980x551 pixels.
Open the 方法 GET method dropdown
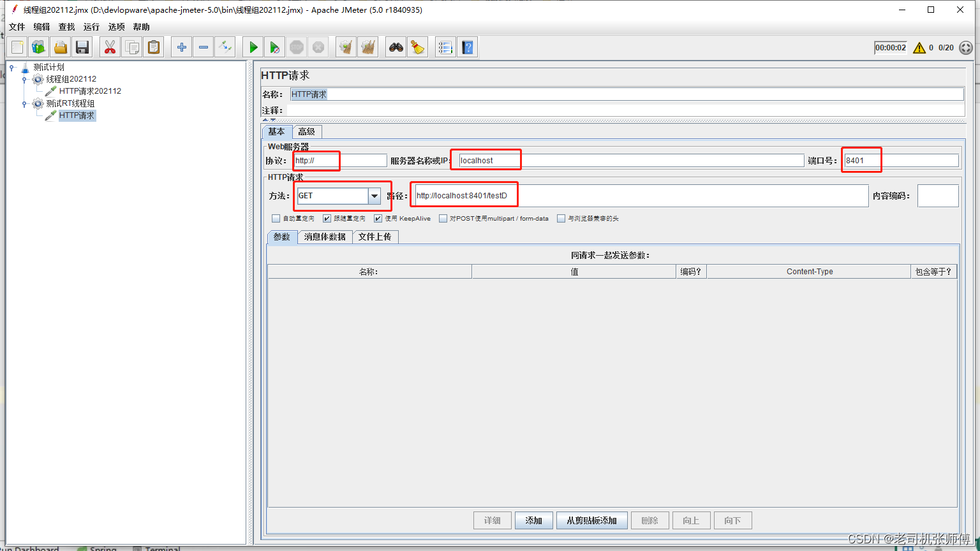375,196
